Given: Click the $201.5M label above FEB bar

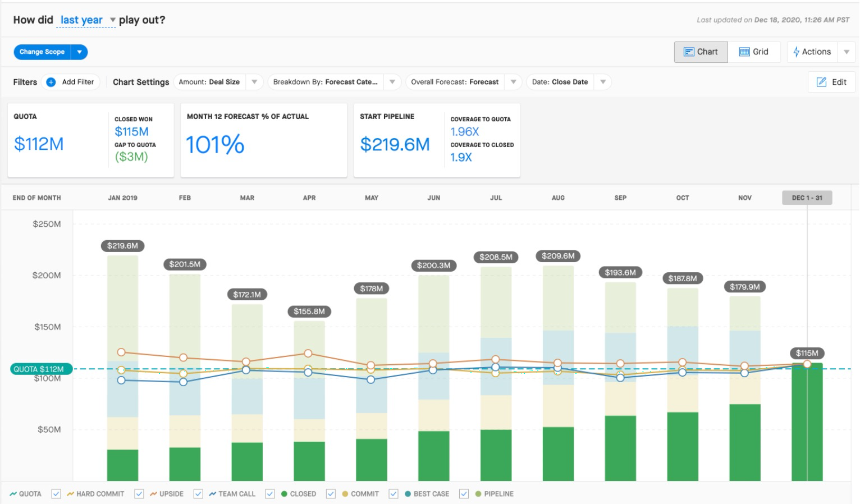Looking at the screenshot, I should click(x=185, y=264).
